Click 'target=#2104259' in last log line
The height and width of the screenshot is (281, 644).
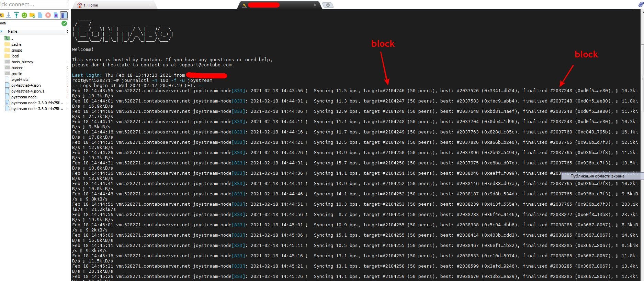coord(384,277)
